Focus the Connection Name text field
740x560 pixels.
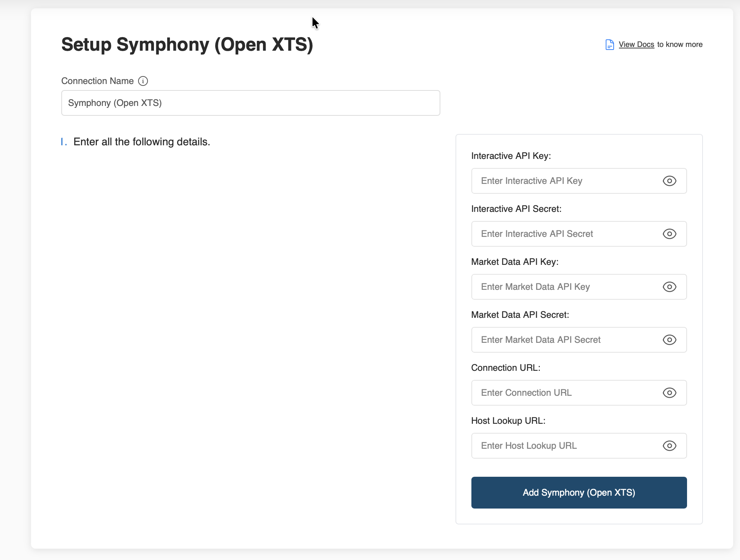(250, 103)
